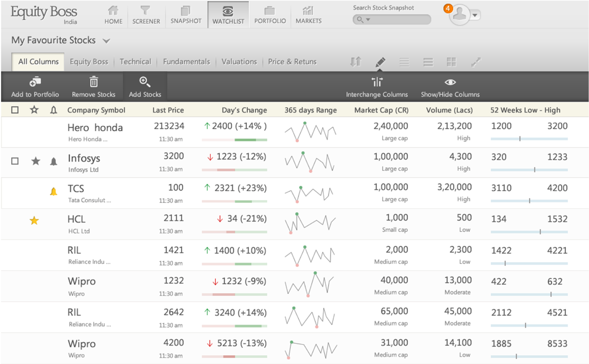
Task: Click the 365 days Range column header
Action: [x=311, y=110]
